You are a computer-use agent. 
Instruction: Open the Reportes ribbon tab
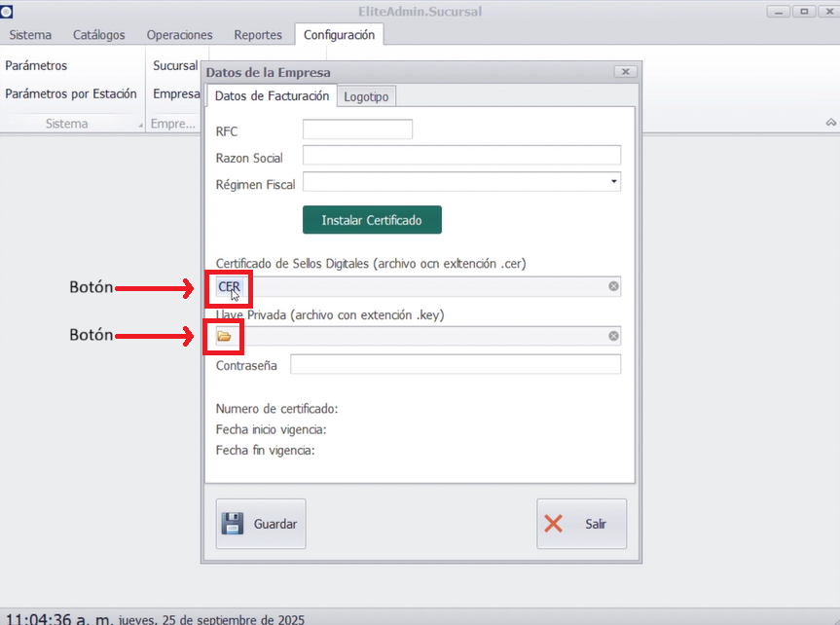click(x=258, y=35)
